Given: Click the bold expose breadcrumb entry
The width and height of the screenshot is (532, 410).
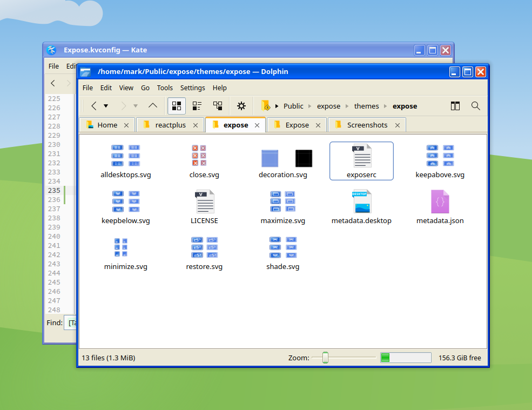Looking at the screenshot, I should coord(405,106).
